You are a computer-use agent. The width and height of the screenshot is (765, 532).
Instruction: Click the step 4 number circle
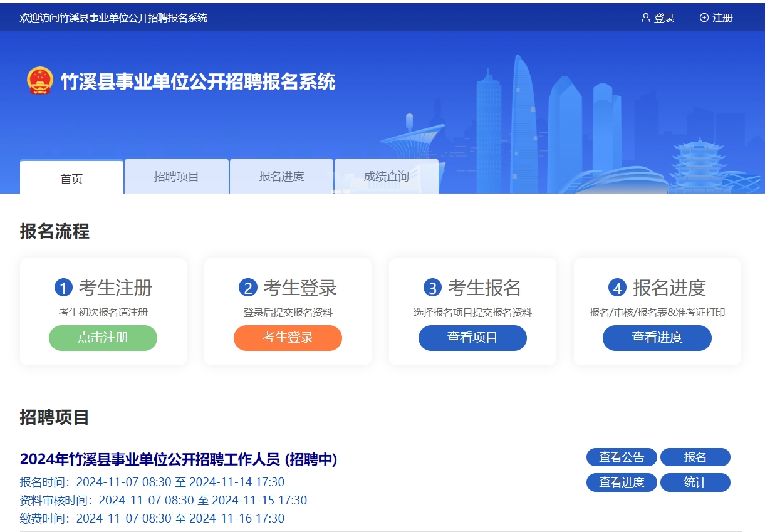tap(617, 288)
